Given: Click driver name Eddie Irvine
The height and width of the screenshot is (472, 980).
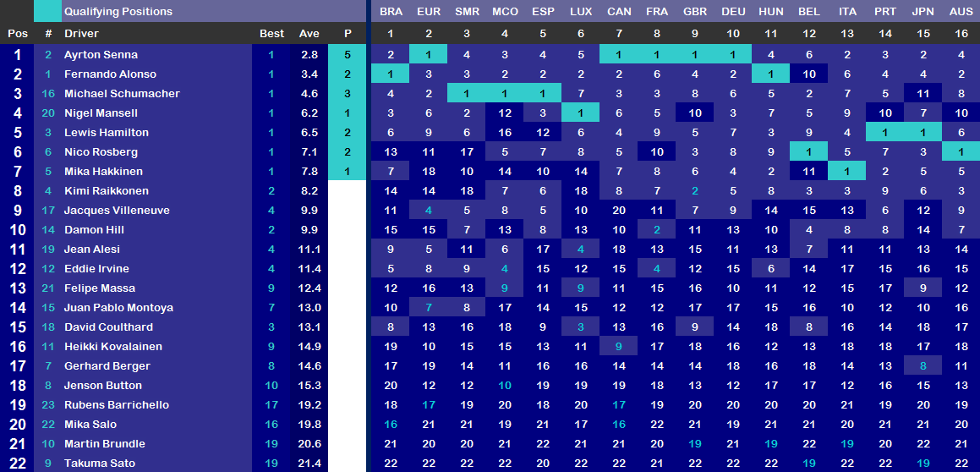Looking at the screenshot, I should pos(97,268).
